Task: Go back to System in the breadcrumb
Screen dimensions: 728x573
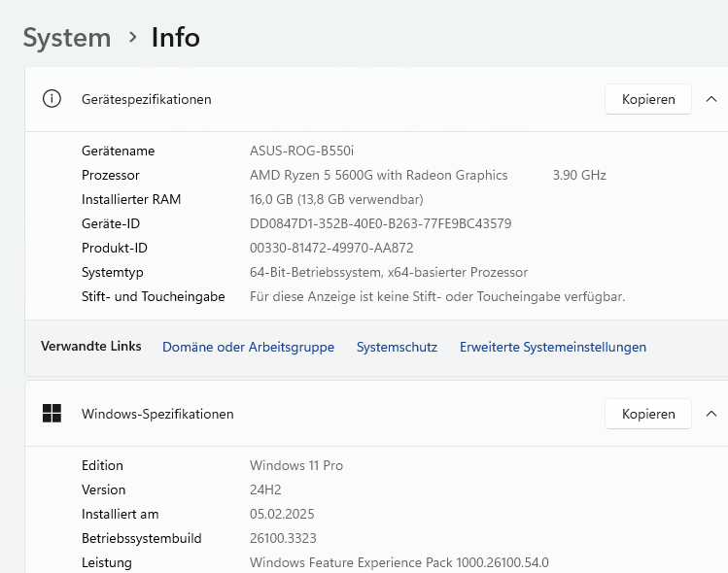Action: pyautogui.click(x=67, y=38)
